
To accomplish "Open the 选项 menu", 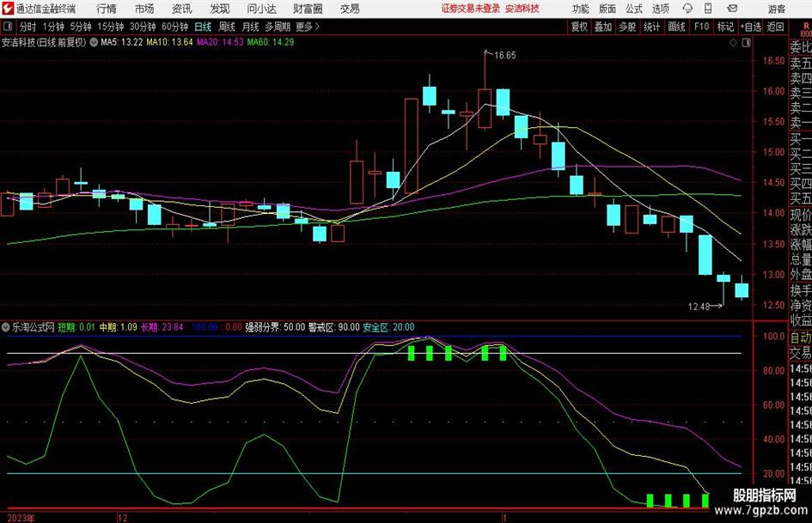I will pos(660,9).
